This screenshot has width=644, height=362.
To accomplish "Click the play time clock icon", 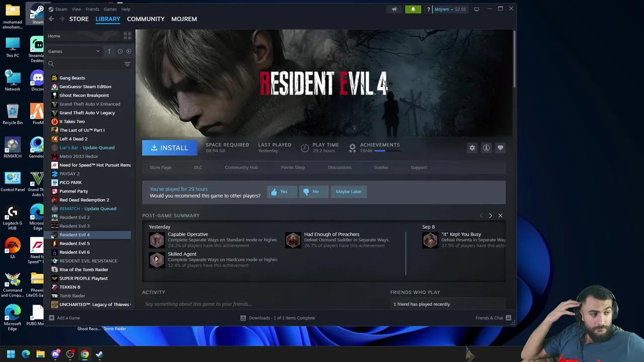I will [305, 148].
